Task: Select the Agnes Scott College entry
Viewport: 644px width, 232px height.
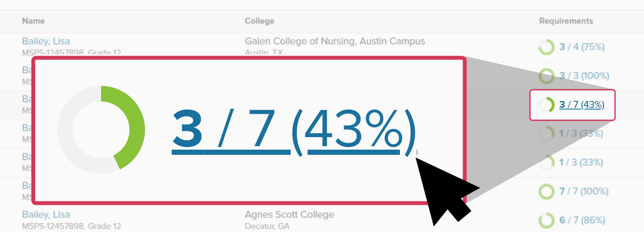Action: click(x=289, y=215)
